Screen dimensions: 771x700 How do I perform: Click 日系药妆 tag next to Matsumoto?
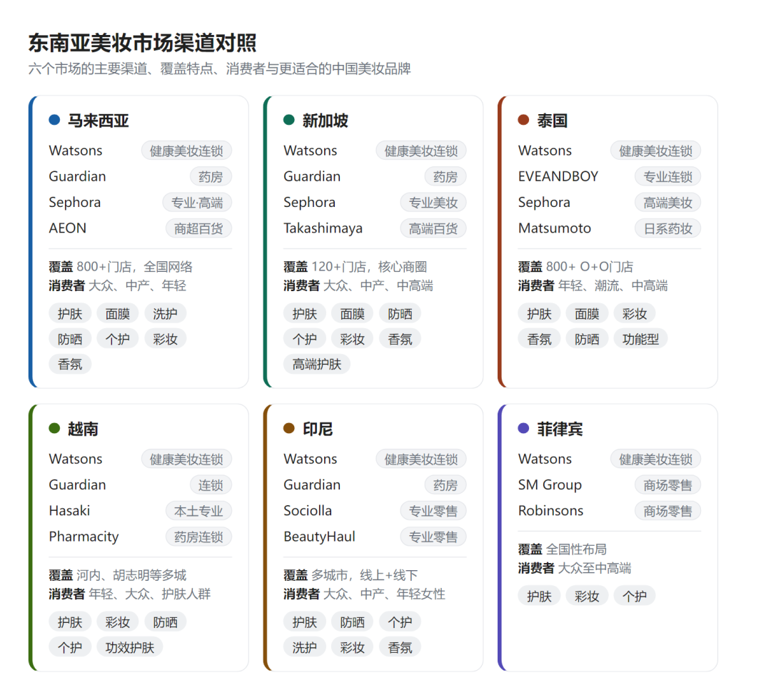point(667,228)
